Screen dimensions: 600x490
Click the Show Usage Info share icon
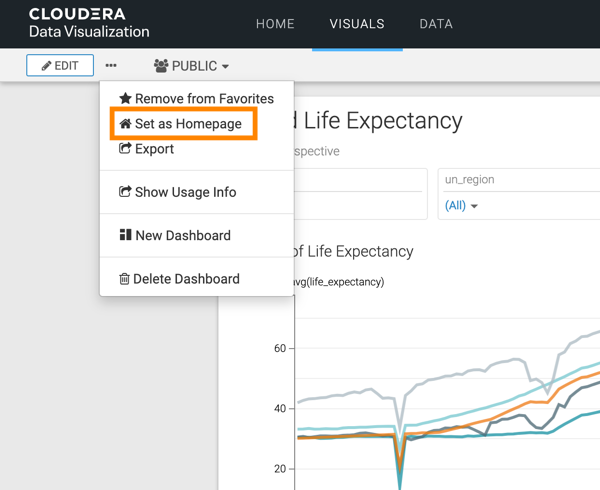tap(125, 192)
